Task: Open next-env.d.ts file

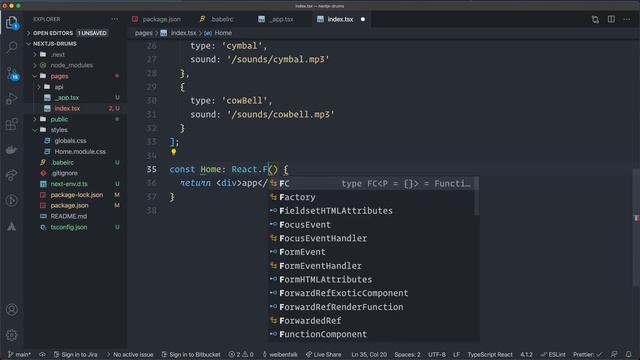Action: pyautogui.click(x=69, y=184)
